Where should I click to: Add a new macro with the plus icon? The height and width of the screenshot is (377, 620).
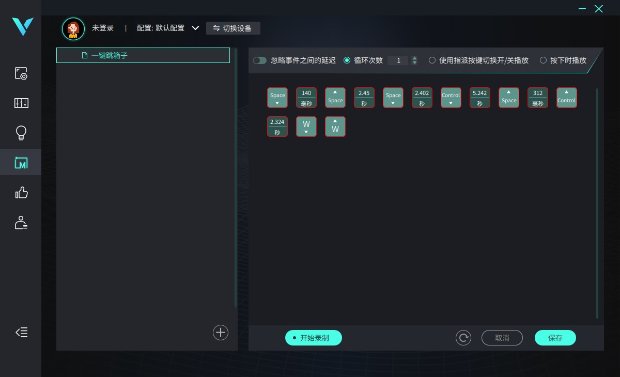(221, 333)
